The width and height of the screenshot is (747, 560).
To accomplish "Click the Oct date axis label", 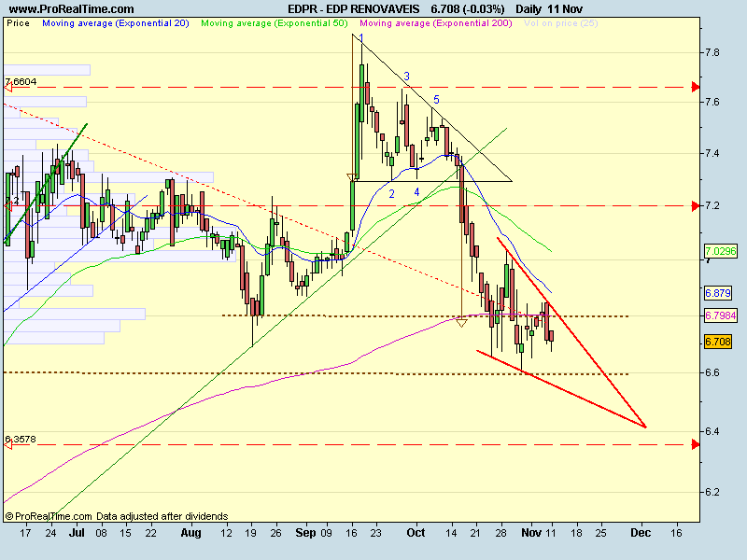I will click(x=416, y=532).
